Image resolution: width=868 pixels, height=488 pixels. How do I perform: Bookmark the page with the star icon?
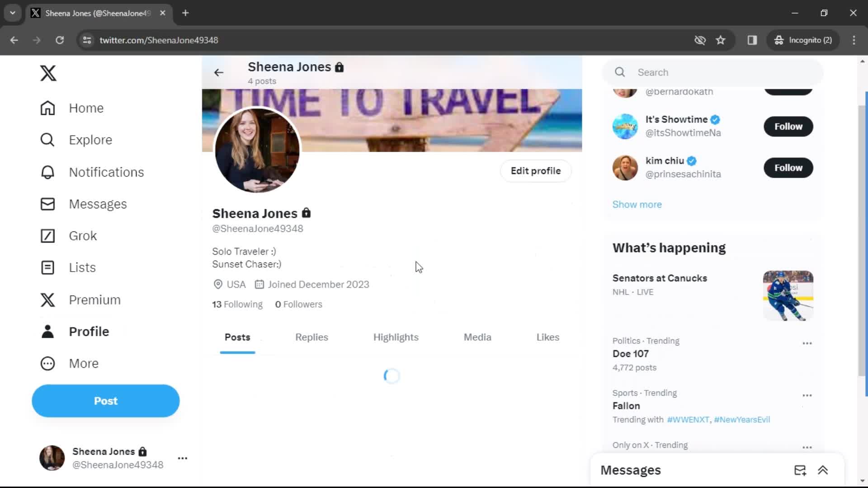721,40
